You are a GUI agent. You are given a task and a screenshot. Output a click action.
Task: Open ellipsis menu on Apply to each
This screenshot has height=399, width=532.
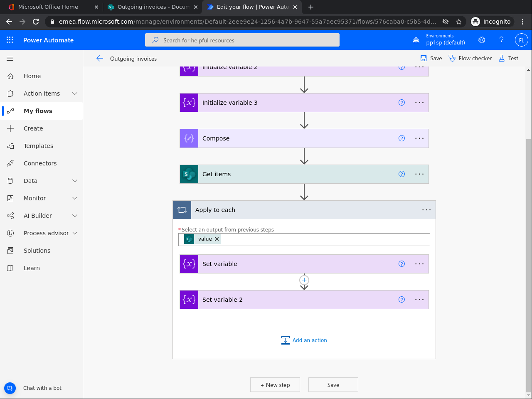coord(426,210)
